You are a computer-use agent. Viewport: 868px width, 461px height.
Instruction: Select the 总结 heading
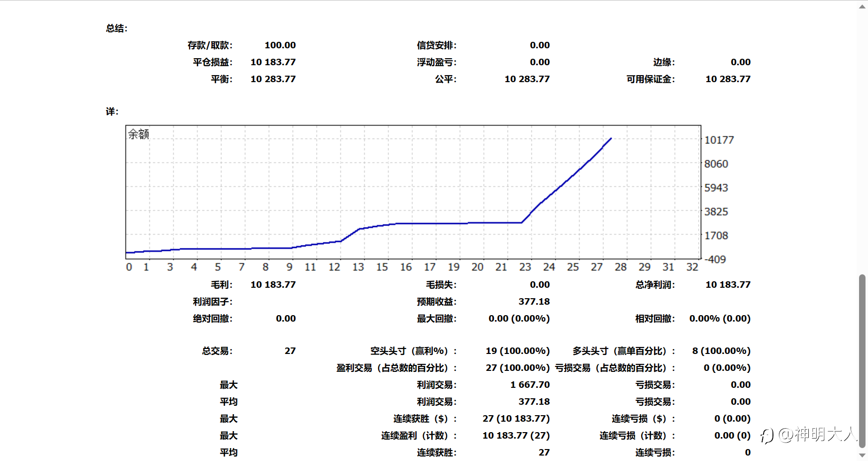click(117, 28)
